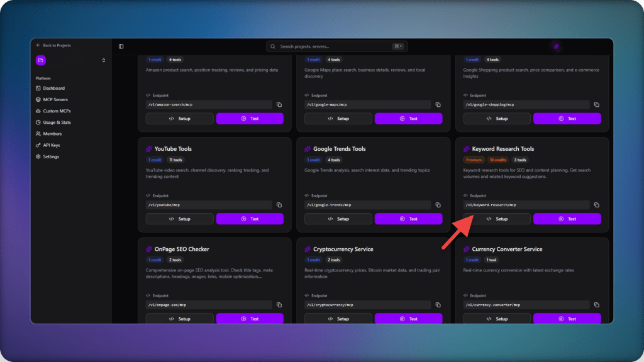Click Setup for Google Shopping server
Image resolution: width=644 pixels, height=362 pixels.
pyautogui.click(x=497, y=119)
